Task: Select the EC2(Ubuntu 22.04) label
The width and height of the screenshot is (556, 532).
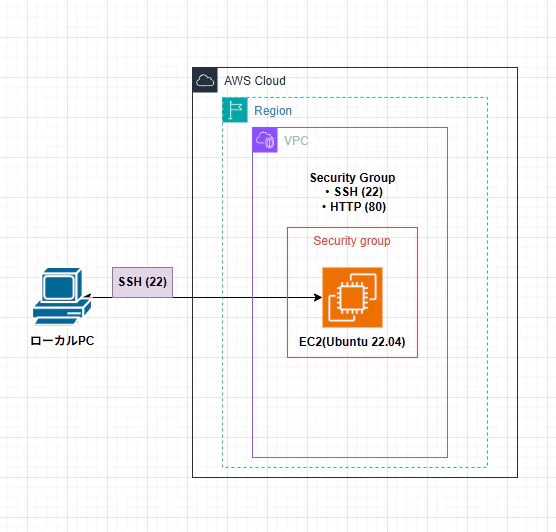Action: pos(352,342)
